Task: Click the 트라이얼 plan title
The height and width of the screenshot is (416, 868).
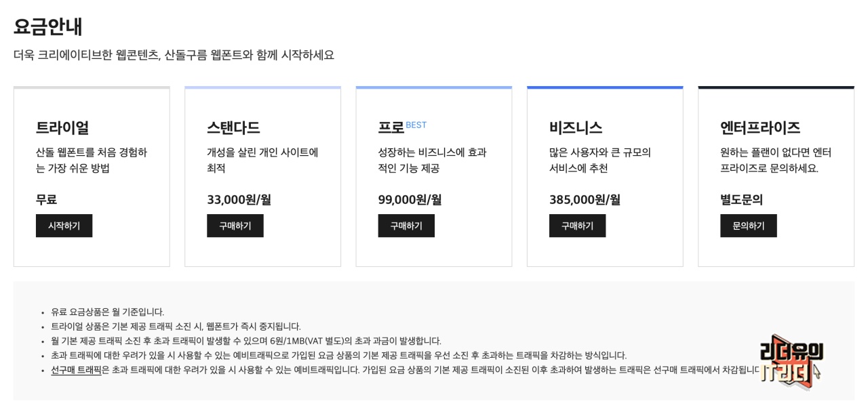Action: click(62, 127)
